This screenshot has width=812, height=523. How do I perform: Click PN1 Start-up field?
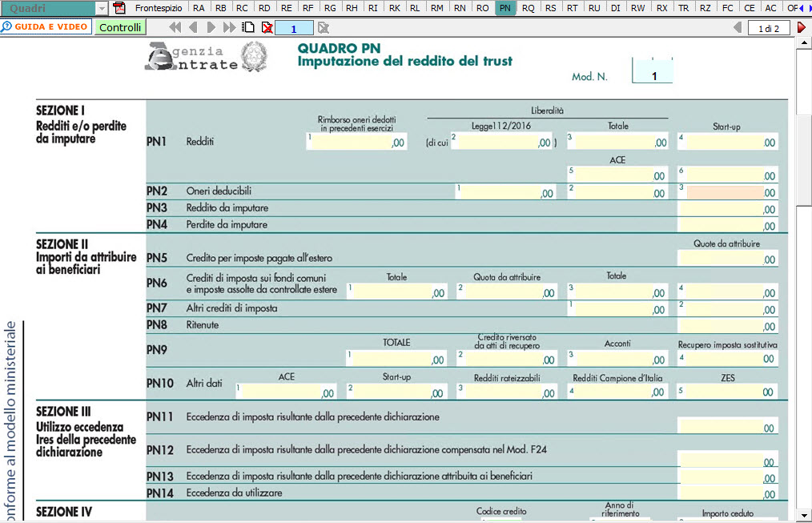pyautogui.click(x=728, y=142)
